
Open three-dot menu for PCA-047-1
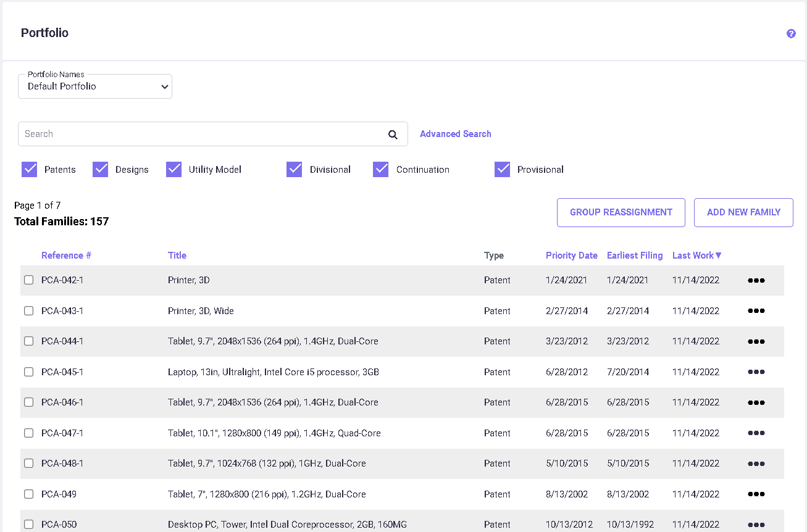(756, 433)
